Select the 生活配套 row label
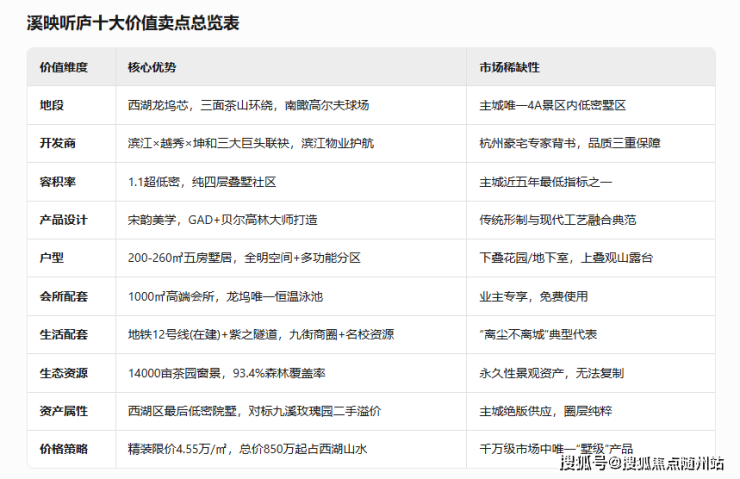This screenshot has height=479, width=740. [x=64, y=335]
